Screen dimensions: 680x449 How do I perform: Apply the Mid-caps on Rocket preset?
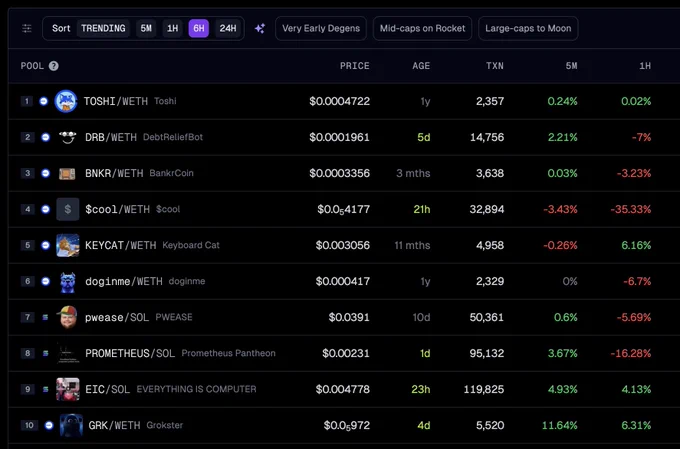422,29
